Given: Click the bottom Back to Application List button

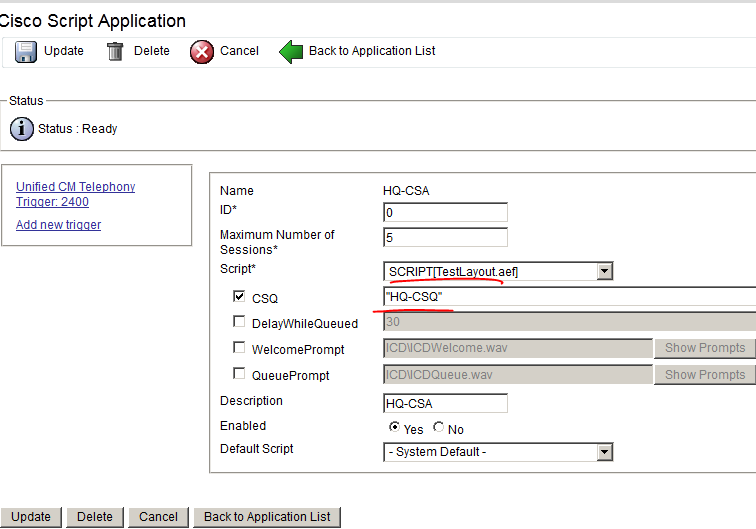Looking at the screenshot, I should coord(267,517).
